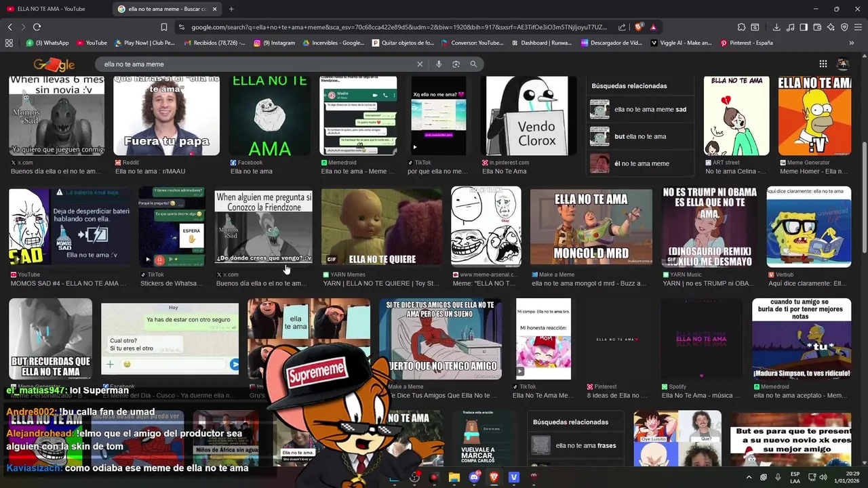Switch to the ELLA NO TE AMA YouTube tab

51,9
